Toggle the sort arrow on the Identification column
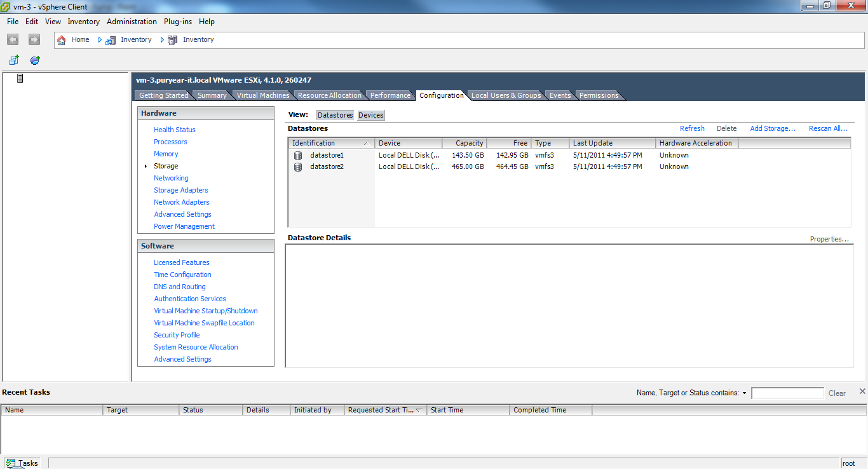868x469 pixels. (365, 144)
